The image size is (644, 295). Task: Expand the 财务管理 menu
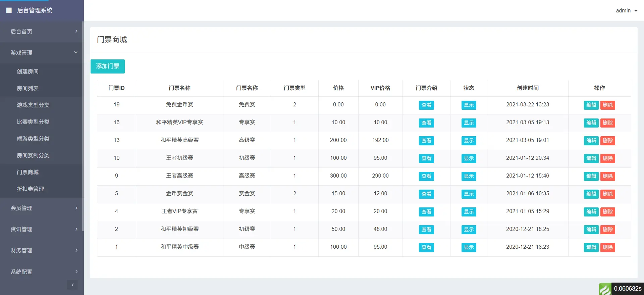(x=42, y=250)
